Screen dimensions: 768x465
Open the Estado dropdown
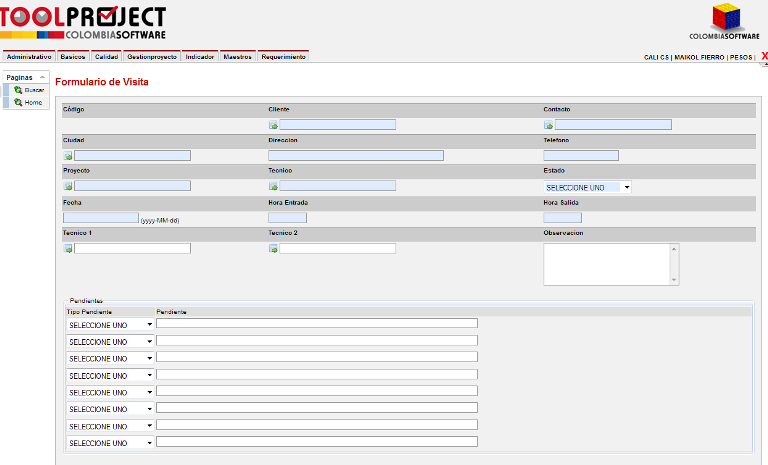(587, 187)
